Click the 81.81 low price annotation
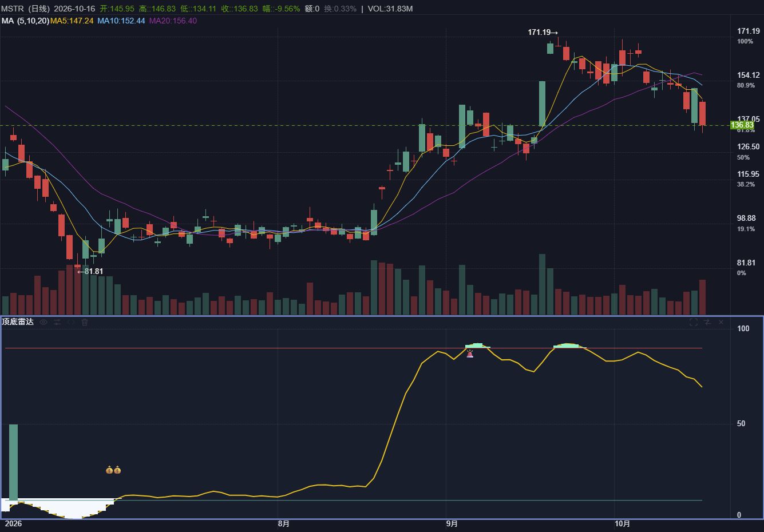The height and width of the screenshot is (532, 764). click(90, 271)
